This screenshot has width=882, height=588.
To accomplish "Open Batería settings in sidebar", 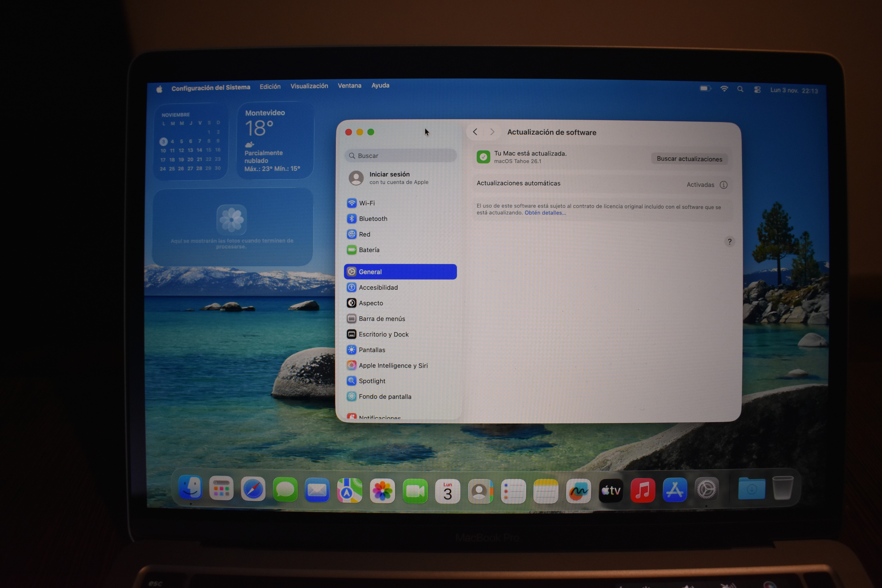I will coord(400,250).
